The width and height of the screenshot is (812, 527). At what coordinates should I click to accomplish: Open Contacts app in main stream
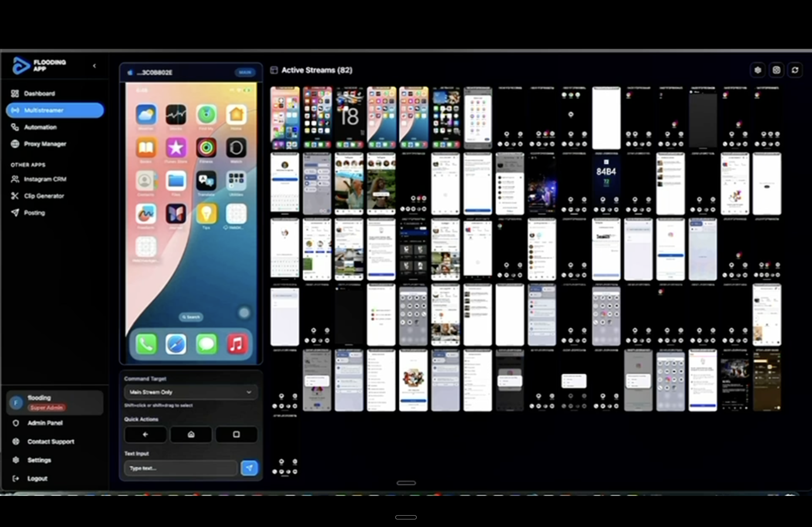[146, 180]
